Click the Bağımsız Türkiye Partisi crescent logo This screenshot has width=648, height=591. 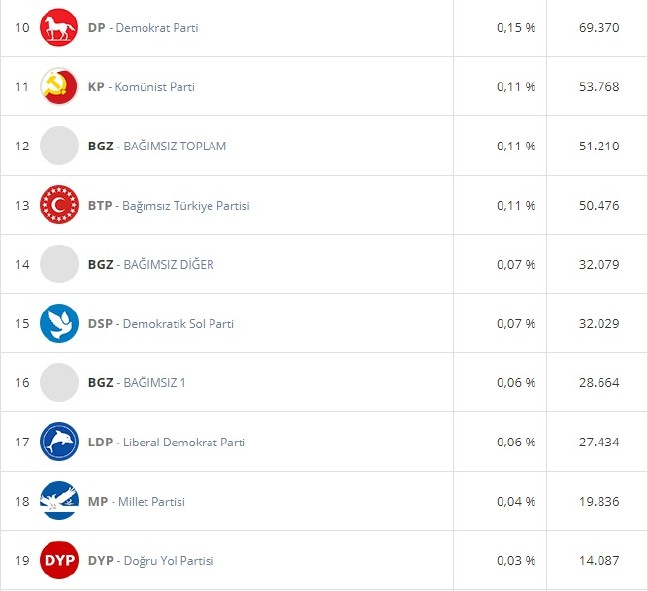(x=59, y=205)
